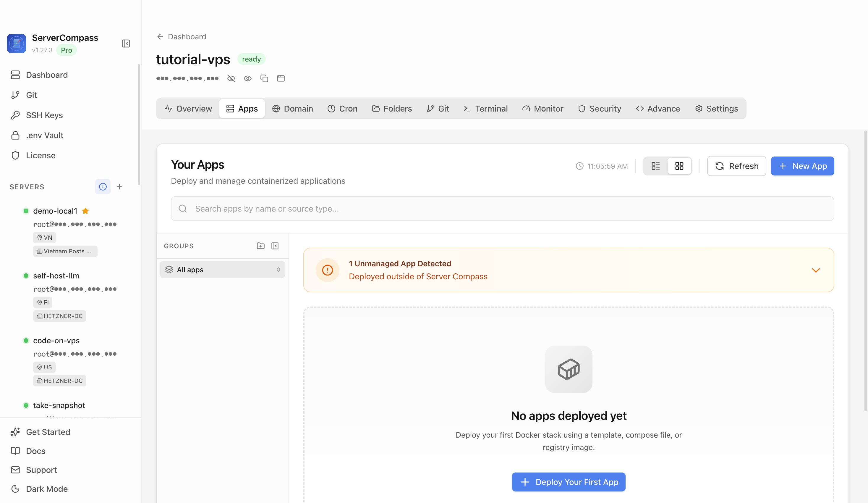Expand the Unmanaged App Detected banner
The image size is (868, 503).
816,270
